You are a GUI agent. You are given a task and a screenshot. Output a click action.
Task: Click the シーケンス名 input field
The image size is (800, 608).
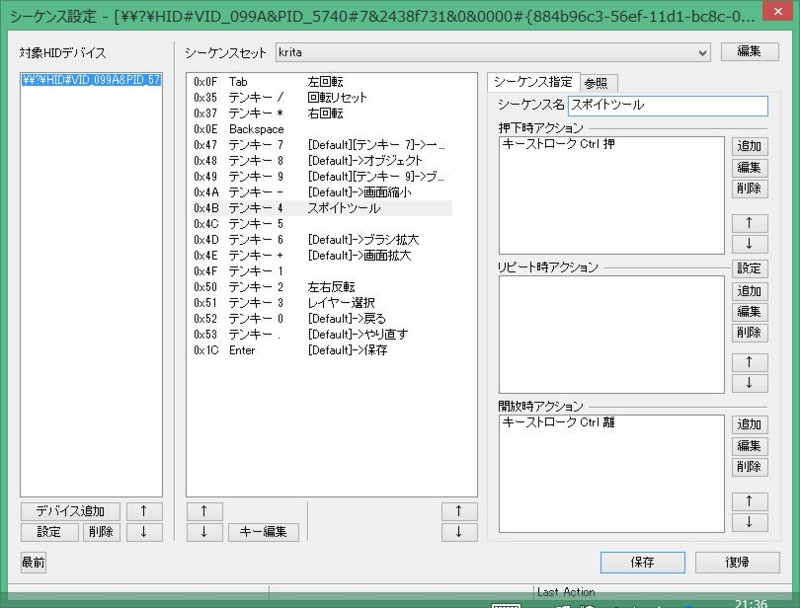667,106
